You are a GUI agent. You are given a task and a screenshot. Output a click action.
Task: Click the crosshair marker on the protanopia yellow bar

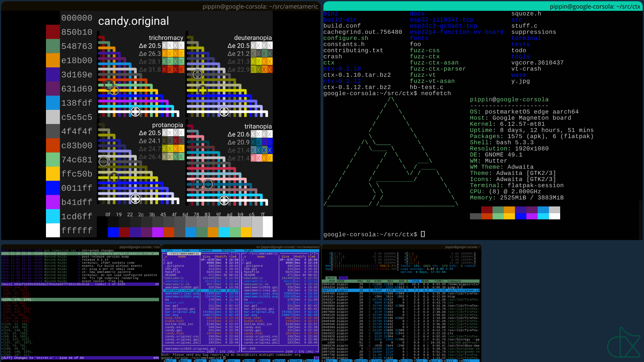(114, 177)
